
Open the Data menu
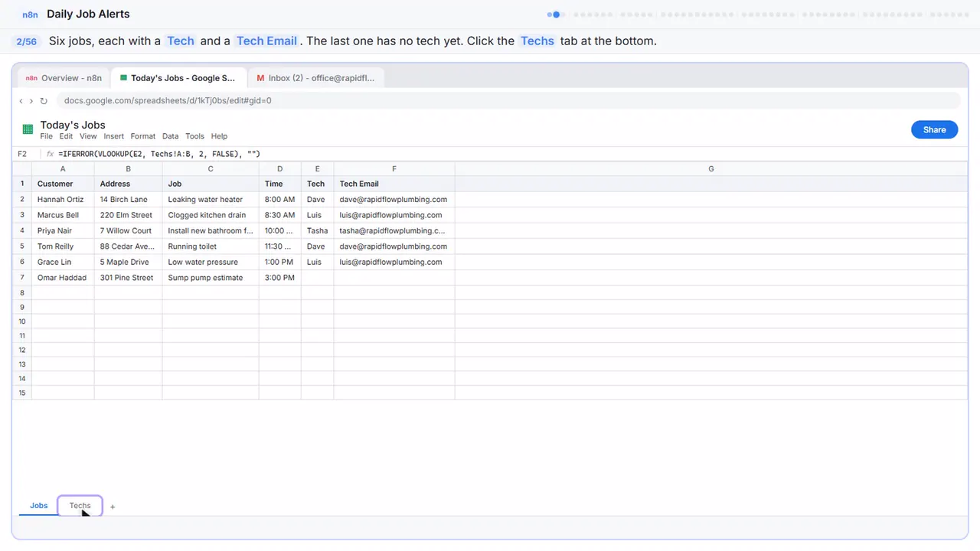[171, 136]
